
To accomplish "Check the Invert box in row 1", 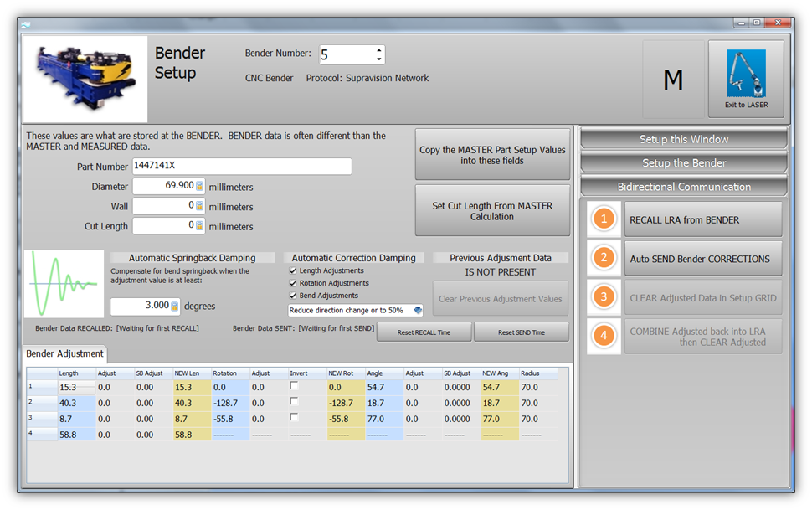I will coord(295,387).
